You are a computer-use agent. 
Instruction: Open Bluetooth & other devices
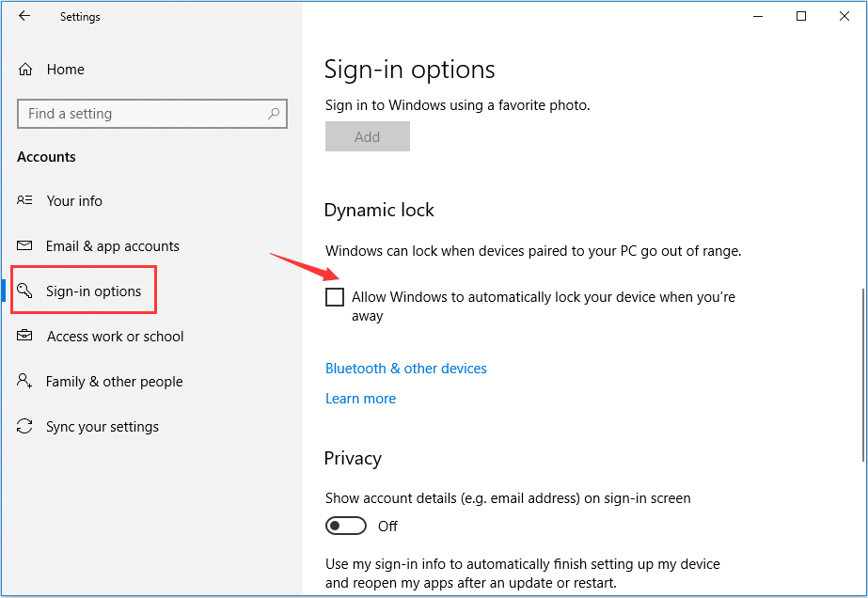point(405,368)
